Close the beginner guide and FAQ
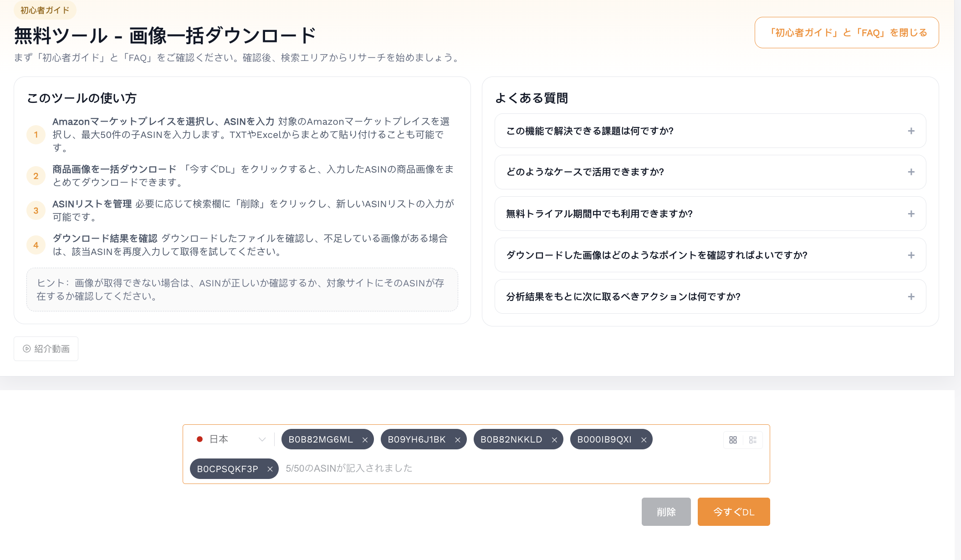The width and height of the screenshot is (961, 560). pos(847,32)
